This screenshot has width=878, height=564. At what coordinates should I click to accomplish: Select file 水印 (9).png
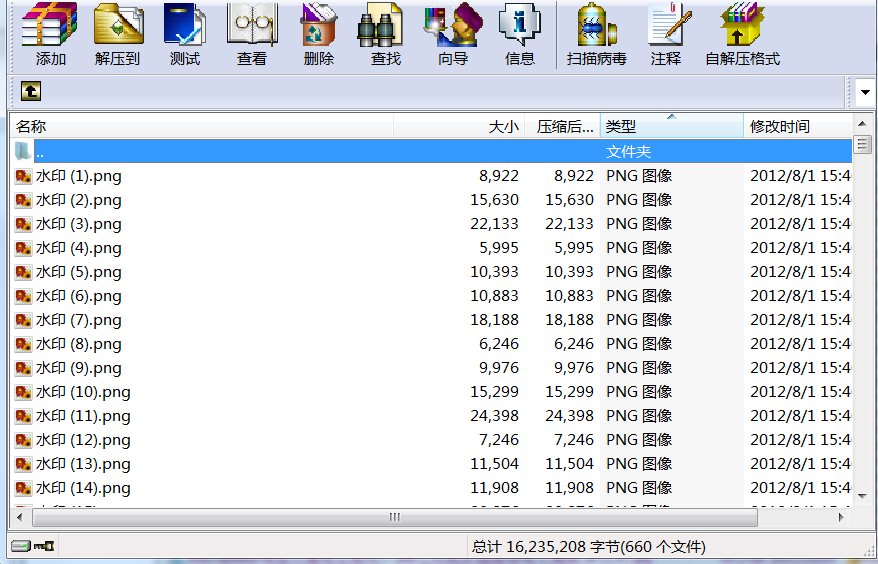(x=432, y=369)
